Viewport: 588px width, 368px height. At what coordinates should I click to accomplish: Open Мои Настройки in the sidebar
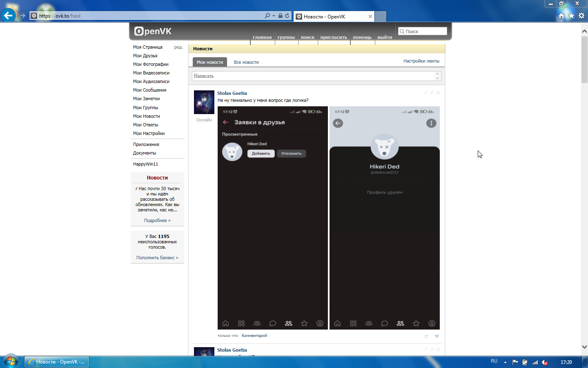pyautogui.click(x=149, y=133)
